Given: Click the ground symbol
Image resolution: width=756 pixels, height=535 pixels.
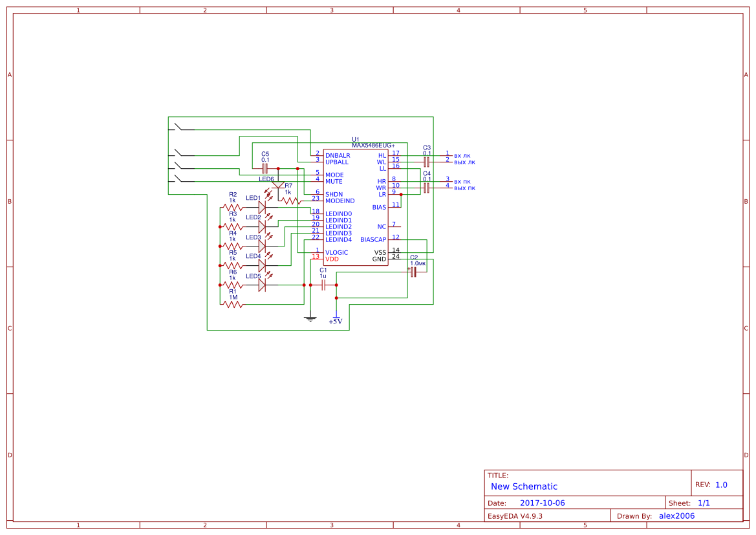Looking at the screenshot, I should point(310,317).
